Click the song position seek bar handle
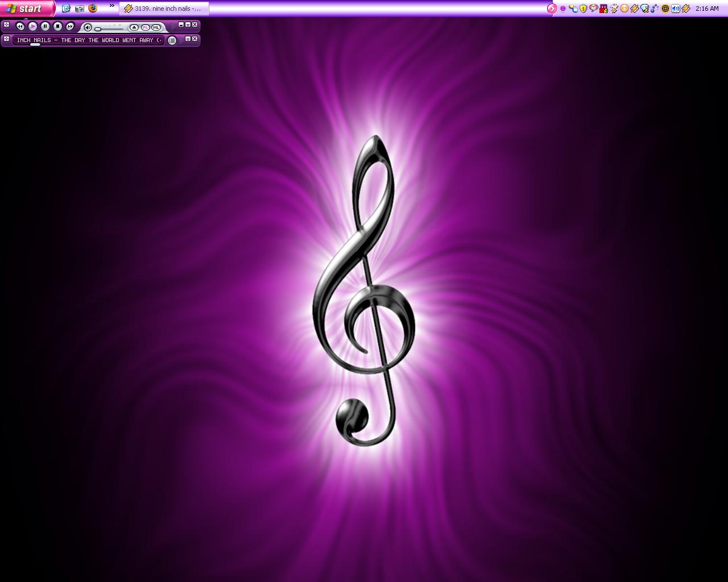This screenshot has height=582, width=728. coord(35,44)
